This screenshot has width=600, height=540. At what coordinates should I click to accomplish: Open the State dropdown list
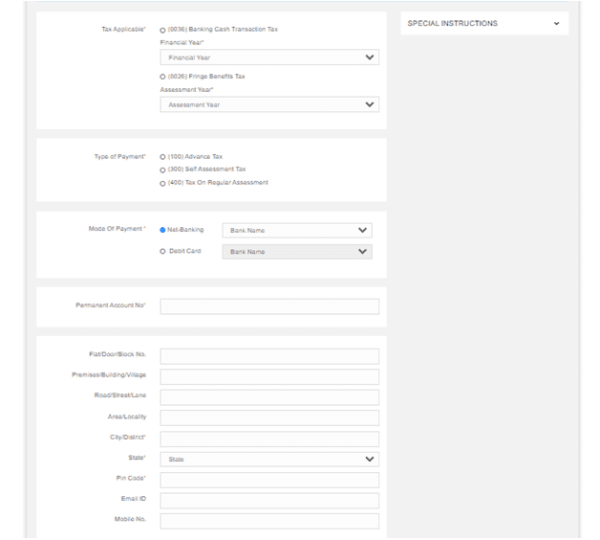pyautogui.click(x=269, y=459)
